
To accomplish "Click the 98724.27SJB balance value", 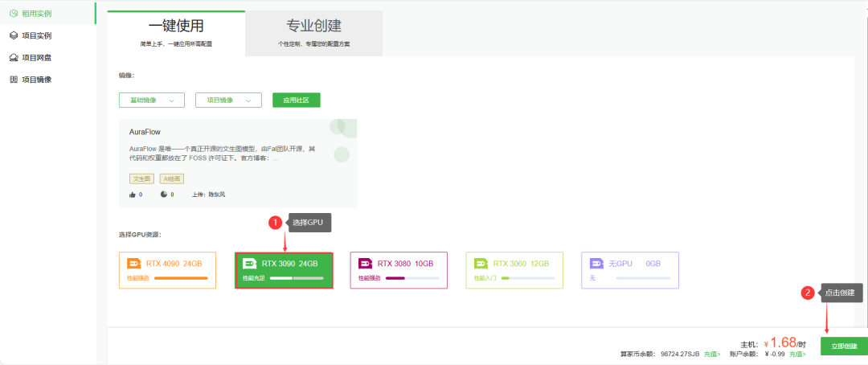I will point(681,354).
